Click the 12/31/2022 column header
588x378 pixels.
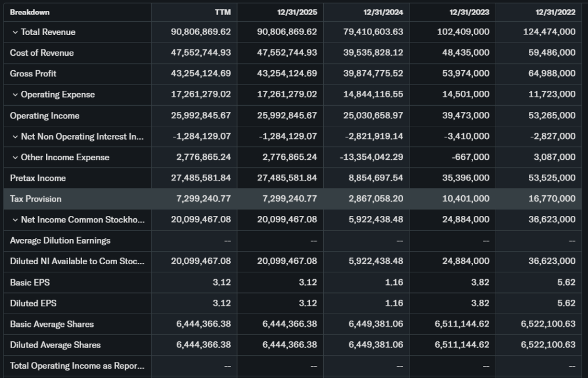pyautogui.click(x=555, y=12)
